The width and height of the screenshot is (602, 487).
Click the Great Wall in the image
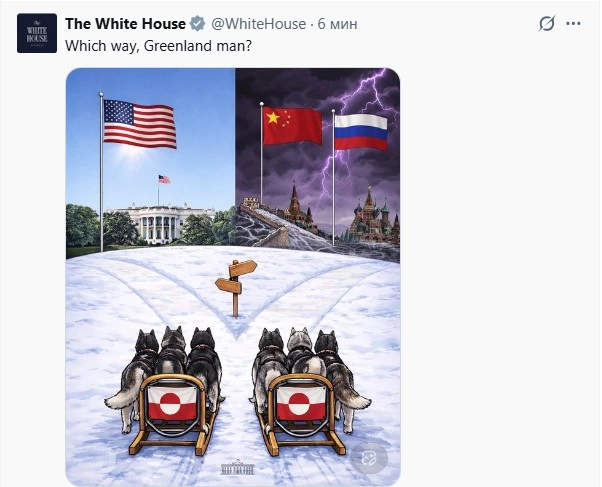tap(269, 221)
